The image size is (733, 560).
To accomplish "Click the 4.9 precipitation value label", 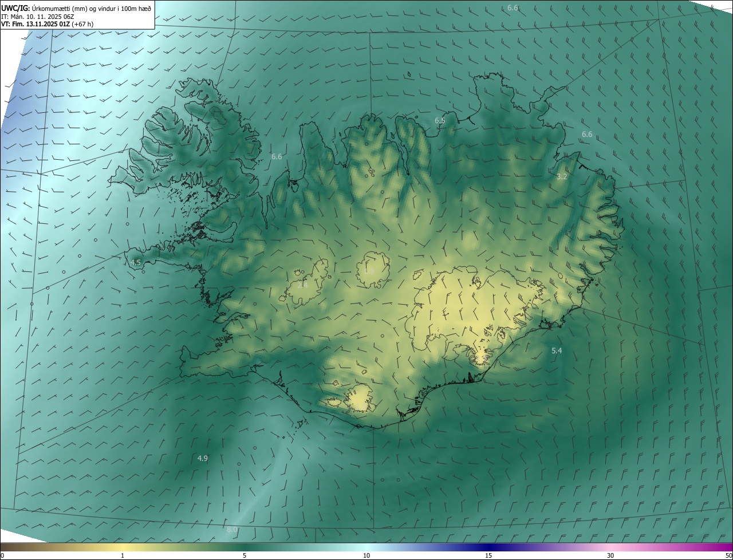I will point(203,458).
